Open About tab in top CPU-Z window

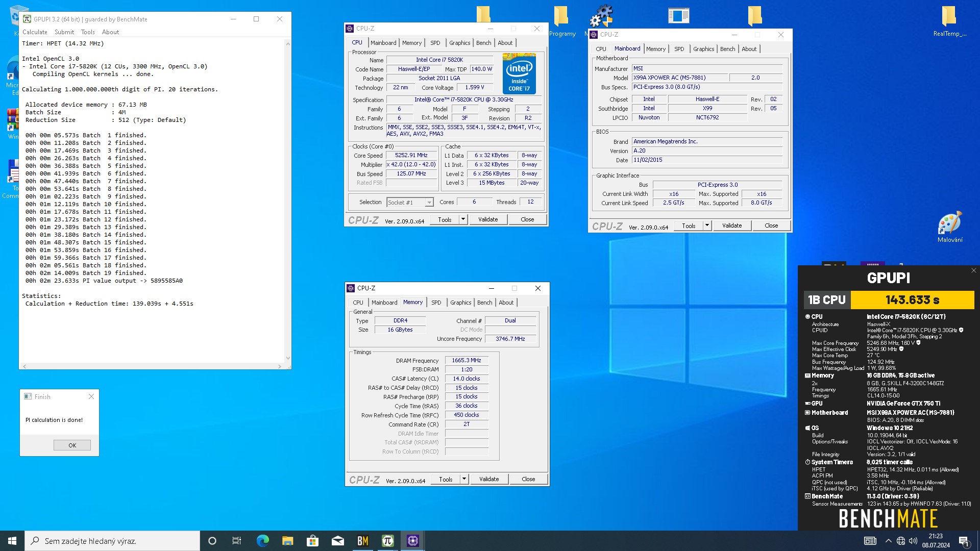click(x=505, y=43)
